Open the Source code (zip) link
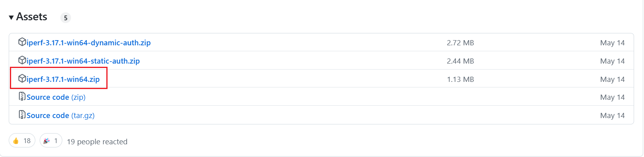This screenshot has height=157, width=644. (56, 97)
